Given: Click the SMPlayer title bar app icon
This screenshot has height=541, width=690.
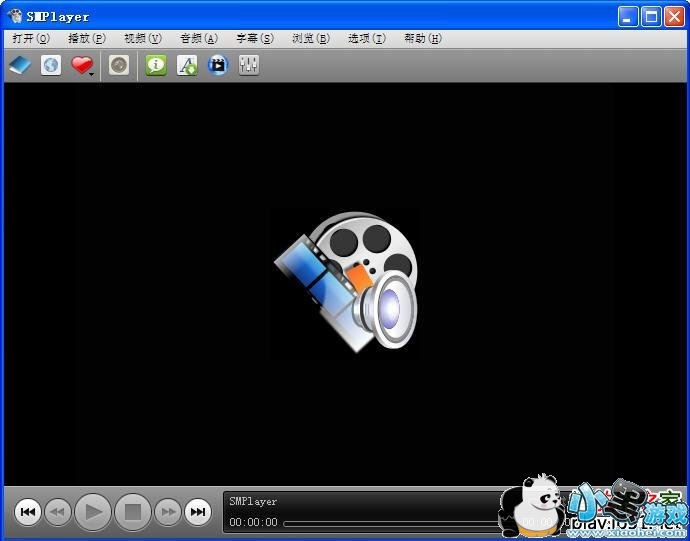Looking at the screenshot, I should point(15,16).
